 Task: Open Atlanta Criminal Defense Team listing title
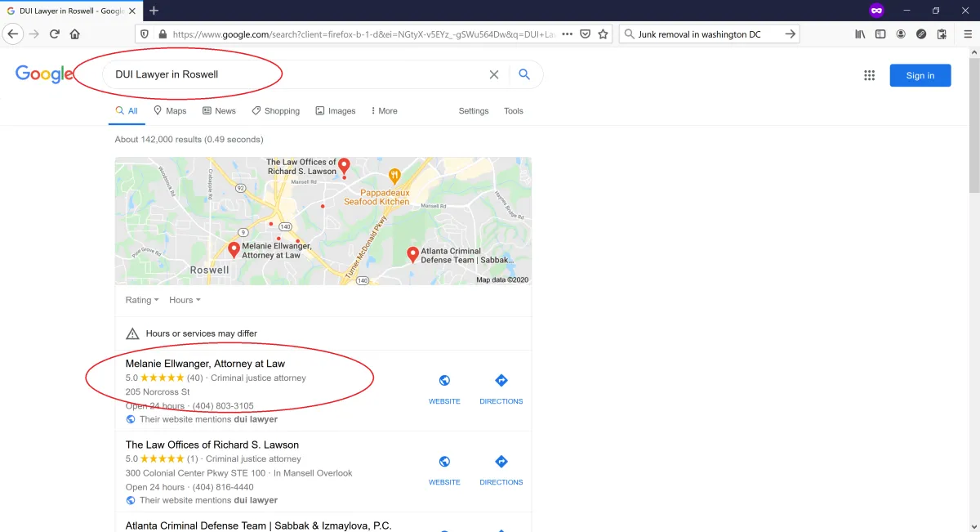pyautogui.click(x=259, y=525)
